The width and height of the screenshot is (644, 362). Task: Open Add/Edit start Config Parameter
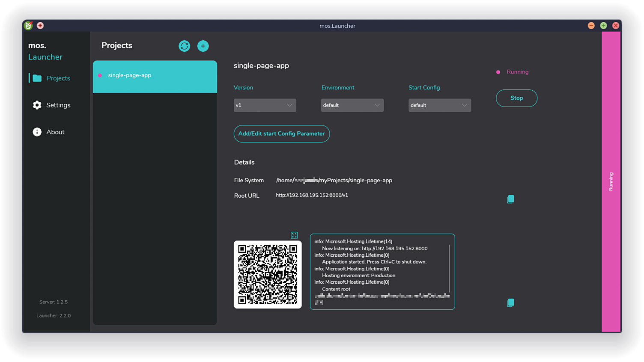[281, 134]
